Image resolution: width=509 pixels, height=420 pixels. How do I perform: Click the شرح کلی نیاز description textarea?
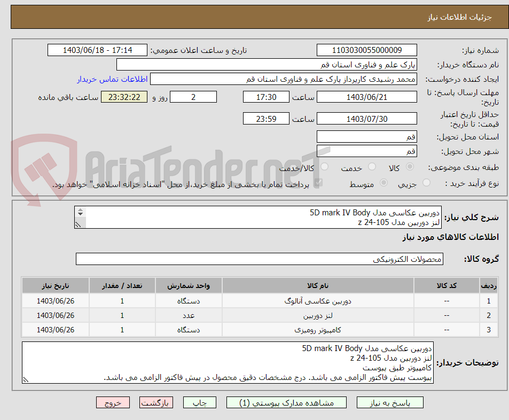pos(258,217)
